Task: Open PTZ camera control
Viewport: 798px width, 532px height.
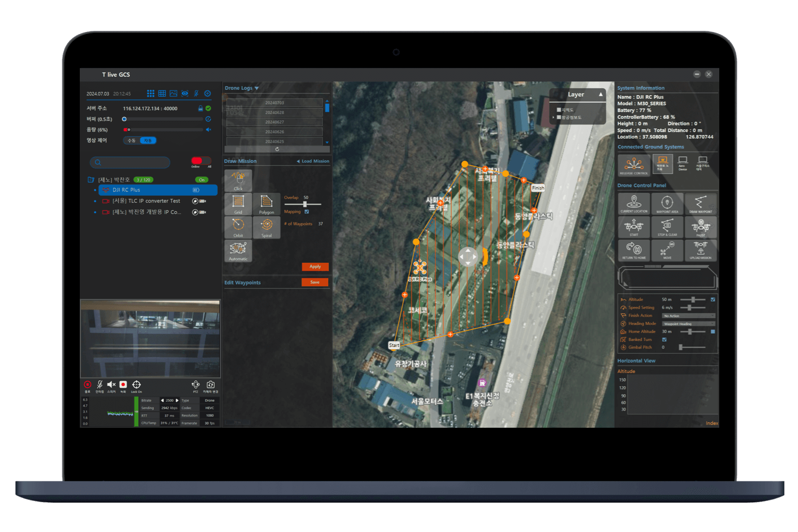Action: [196, 385]
